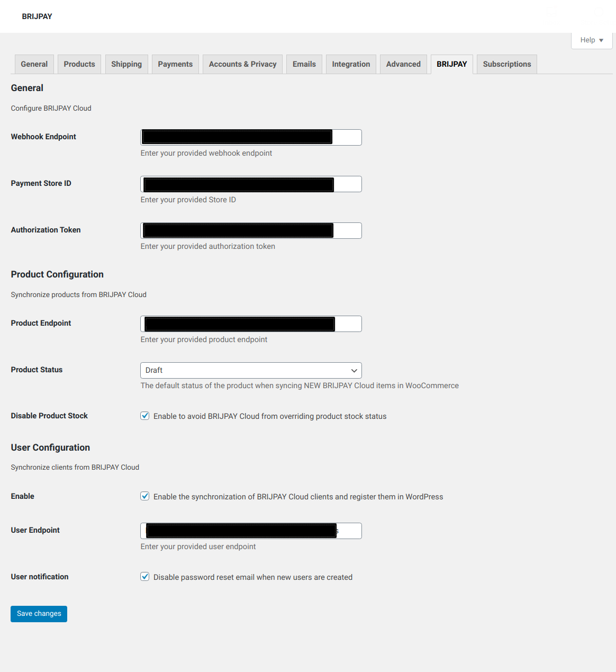Focus the Product Endpoint input
This screenshot has width=616, height=672.
(x=251, y=324)
